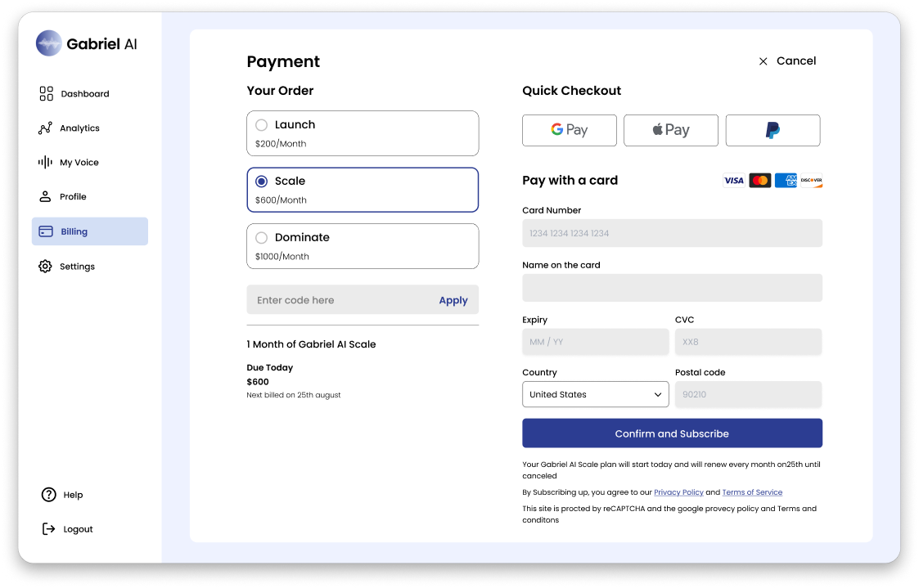
Task: Click the Billing card icon
Action: point(46,231)
